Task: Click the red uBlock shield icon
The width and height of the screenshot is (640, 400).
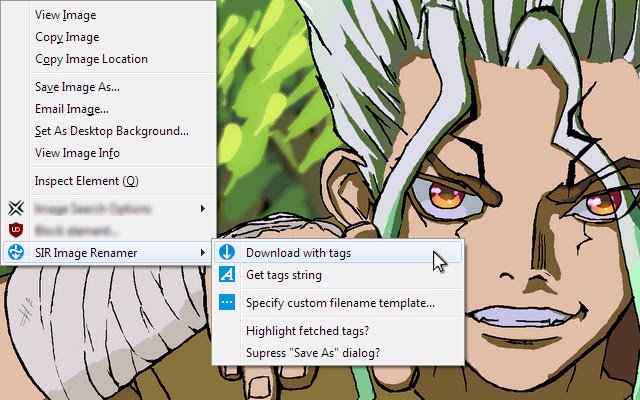Action: tap(16, 231)
